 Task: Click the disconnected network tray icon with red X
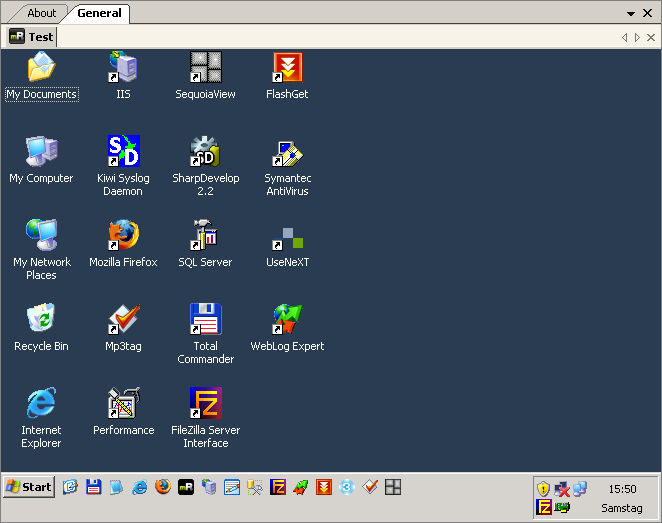pos(562,489)
